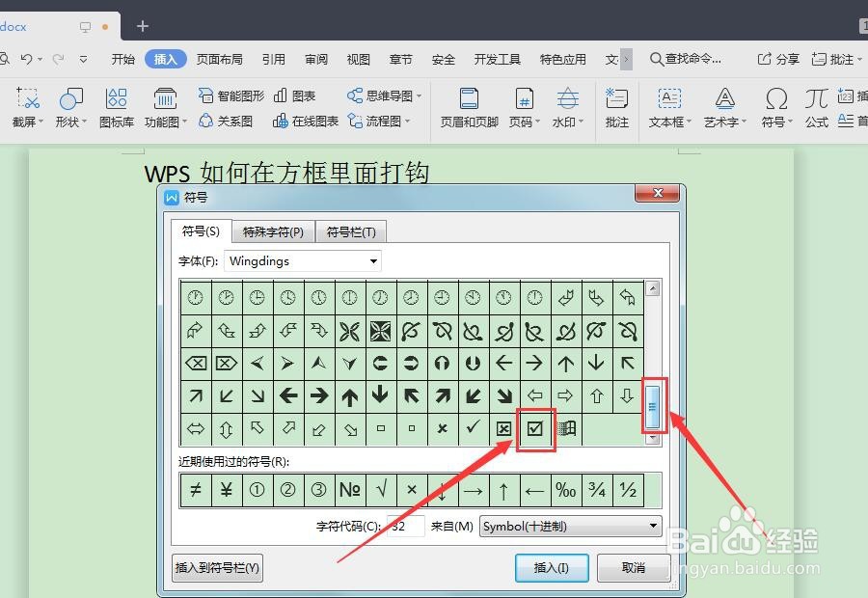Open the 功能图 function diagram menu
The height and width of the screenshot is (598, 868).
click(165, 108)
